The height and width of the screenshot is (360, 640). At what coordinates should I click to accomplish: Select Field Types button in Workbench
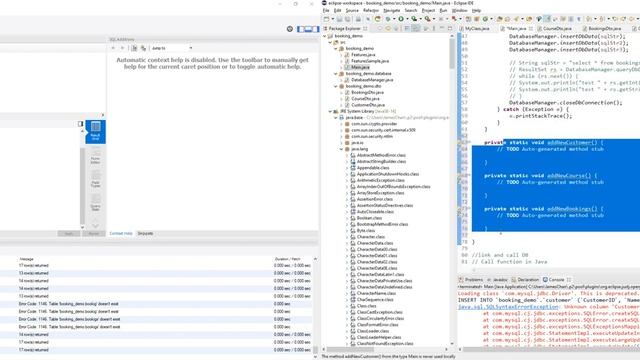tap(95, 180)
